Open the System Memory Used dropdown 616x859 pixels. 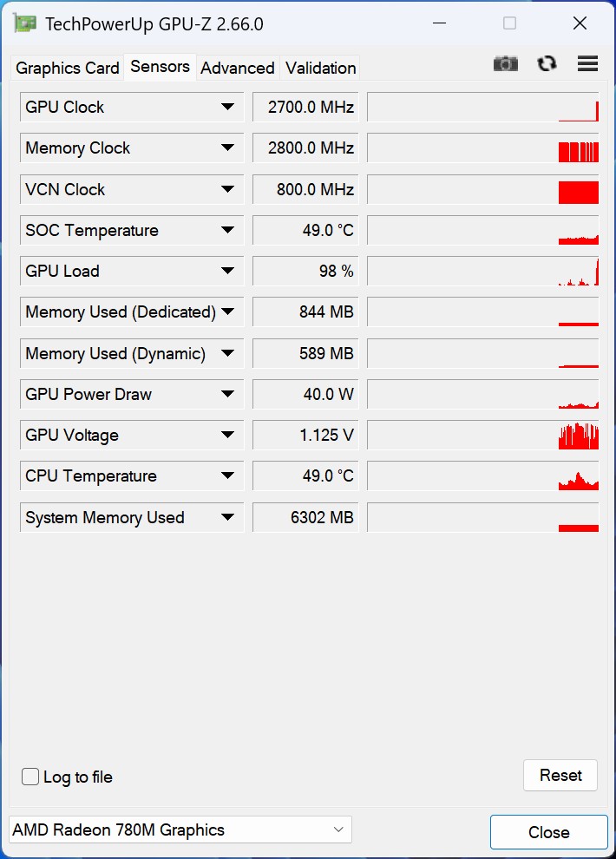pyautogui.click(x=227, y=517)
